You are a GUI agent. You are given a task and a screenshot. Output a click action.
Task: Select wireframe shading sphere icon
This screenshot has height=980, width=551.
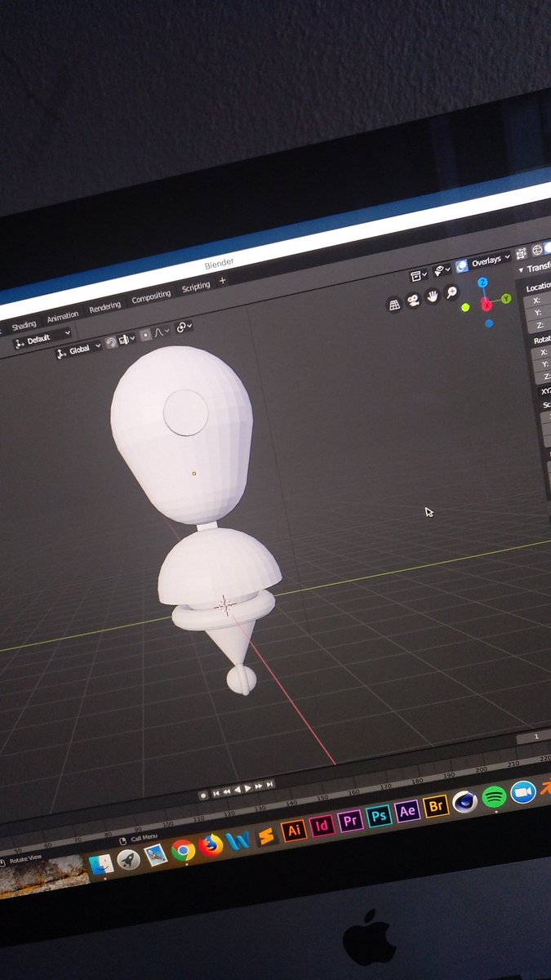click(537, 250)
